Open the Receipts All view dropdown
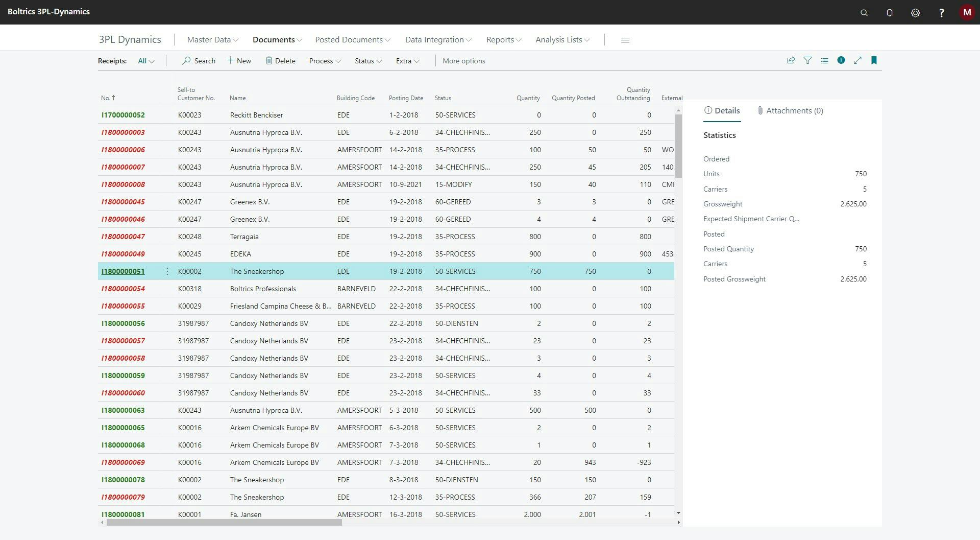The height and width of the screenshot is (540, 980). click(146, 61)
